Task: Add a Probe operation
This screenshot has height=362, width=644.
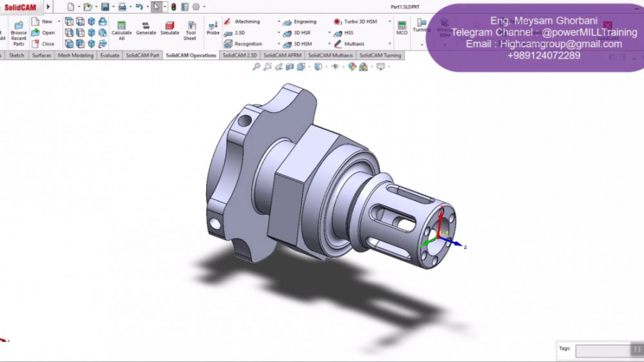Action: [213, 29]
